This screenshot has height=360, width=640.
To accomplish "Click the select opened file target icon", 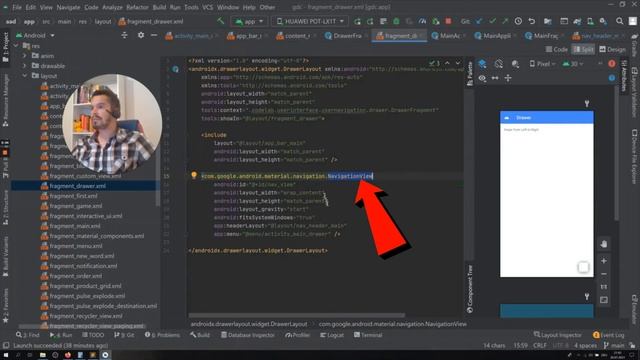I will click(124, 36).
